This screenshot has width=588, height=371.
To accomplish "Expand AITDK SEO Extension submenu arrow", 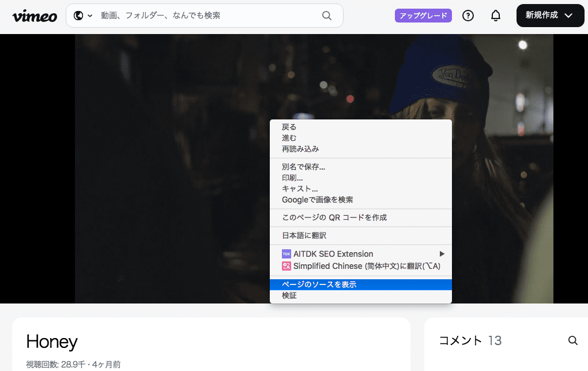I will point(442,254).
